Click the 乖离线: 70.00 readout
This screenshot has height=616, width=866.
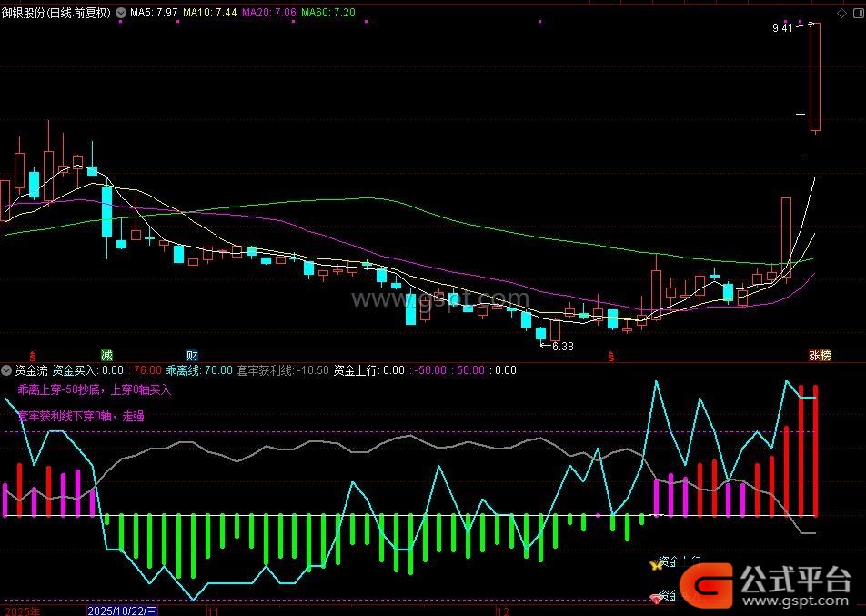tap(199, 370)
